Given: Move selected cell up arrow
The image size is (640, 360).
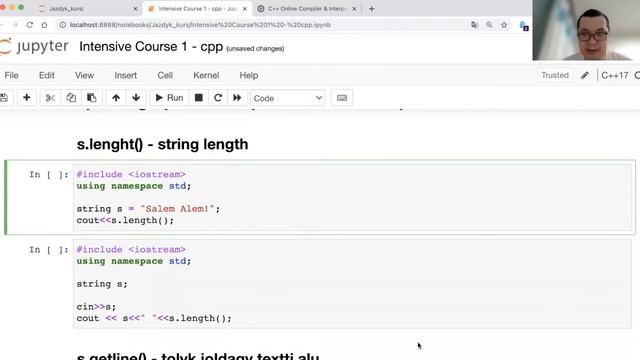Looking at the screenshot, I should coord(116,98).
